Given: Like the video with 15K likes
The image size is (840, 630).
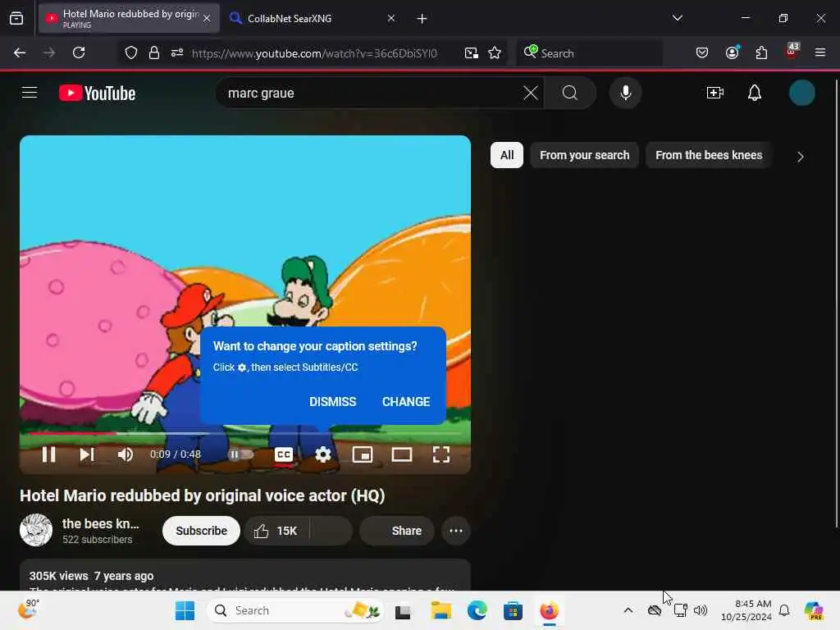Looking at the screenshot, I should click(x=277, y=531).
